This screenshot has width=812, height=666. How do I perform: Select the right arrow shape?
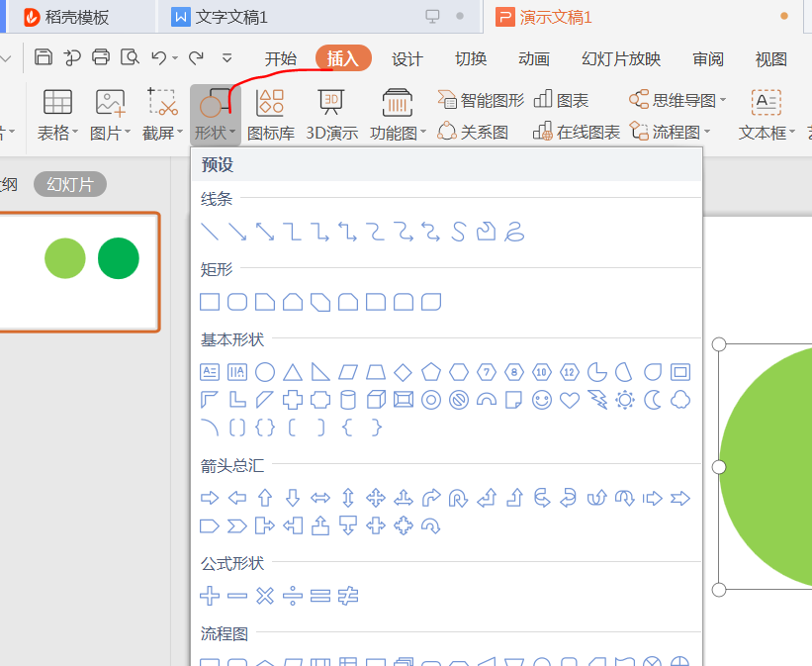(210, 498)
